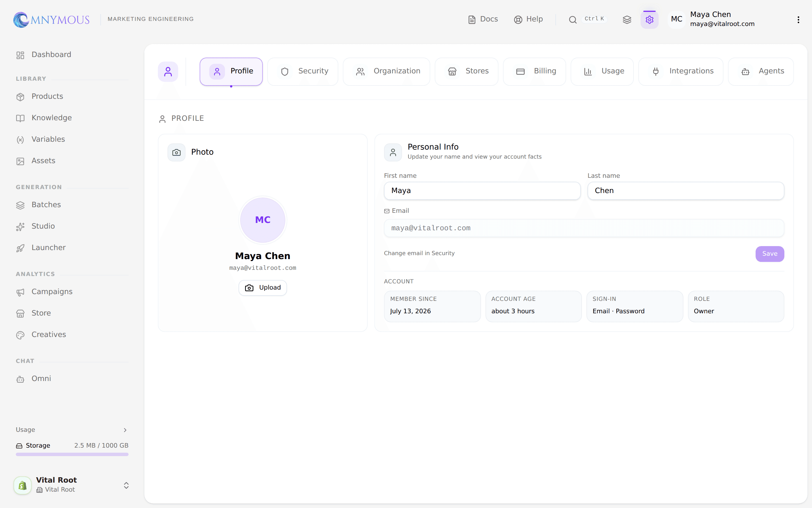The image size is (812, 508).
Task: Switch to the Security tab
Action: (x=303, y=71)
